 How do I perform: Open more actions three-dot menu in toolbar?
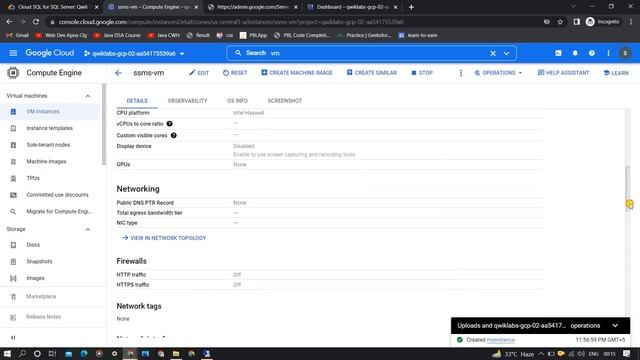point(461,73)
